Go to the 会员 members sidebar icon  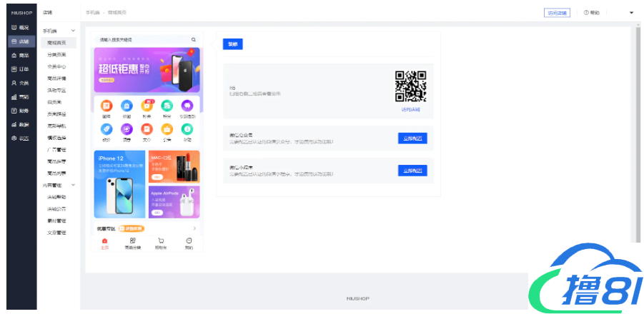point(14,83)
